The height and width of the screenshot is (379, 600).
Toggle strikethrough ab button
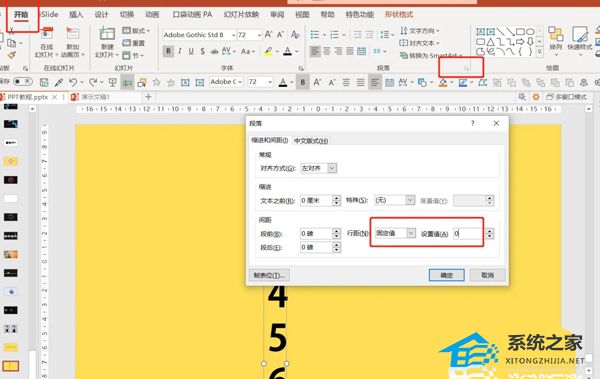coord(214,51)
